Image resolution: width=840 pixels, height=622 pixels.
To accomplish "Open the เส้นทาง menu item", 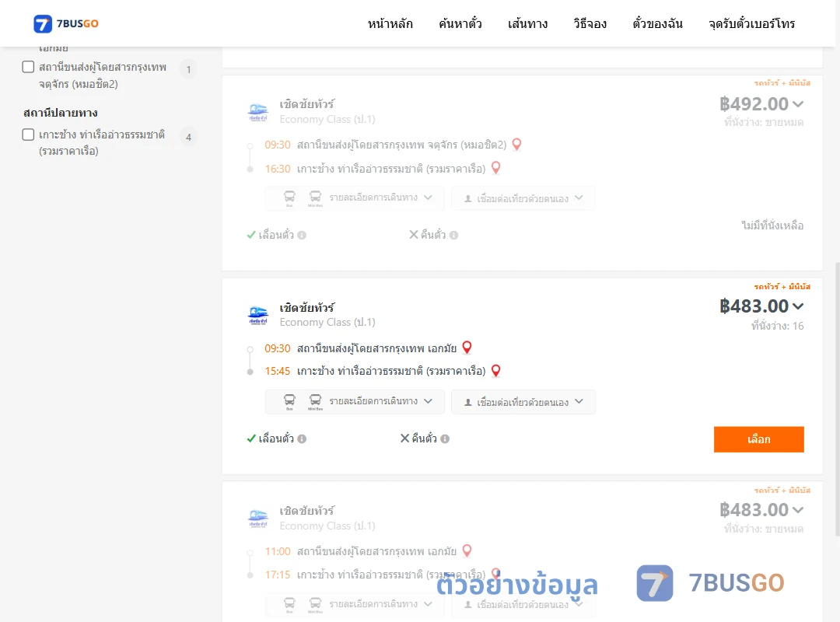I will pyautogui.click(x=527, y=23).
